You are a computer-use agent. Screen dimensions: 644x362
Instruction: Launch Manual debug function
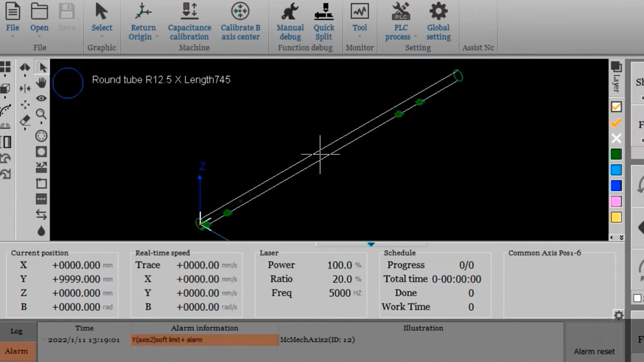tap(290, 11)
